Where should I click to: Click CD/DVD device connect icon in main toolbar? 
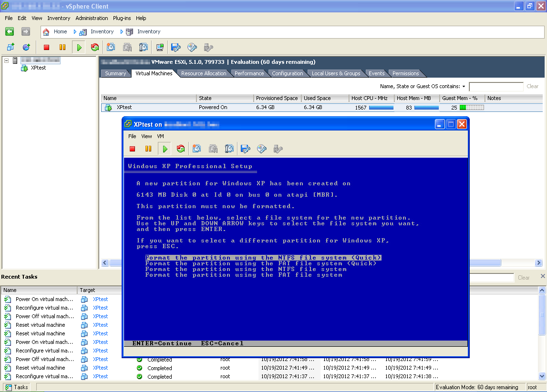point(192,47)
